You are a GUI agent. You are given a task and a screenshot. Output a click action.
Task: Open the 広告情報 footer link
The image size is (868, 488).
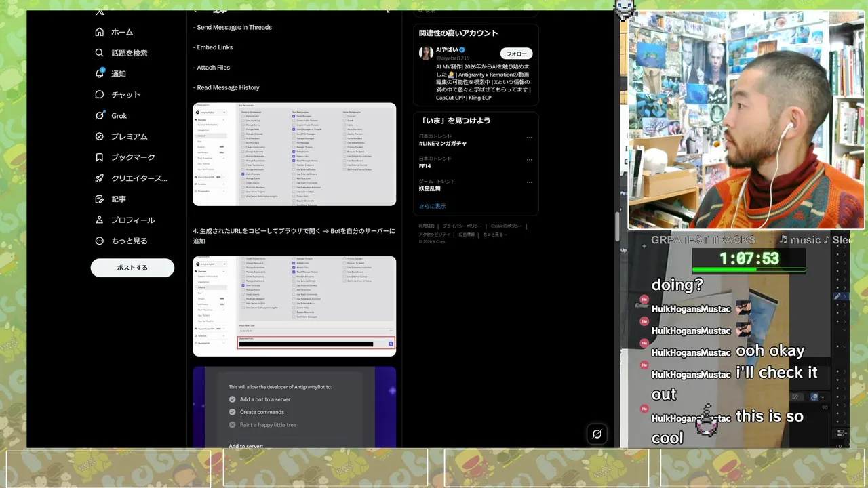pos(467,235)
